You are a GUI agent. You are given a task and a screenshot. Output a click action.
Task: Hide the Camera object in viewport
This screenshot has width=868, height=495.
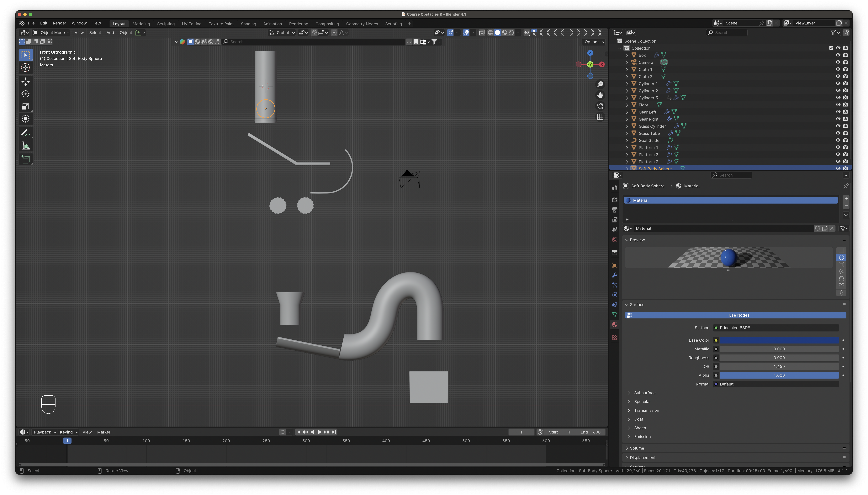[838, 62]
